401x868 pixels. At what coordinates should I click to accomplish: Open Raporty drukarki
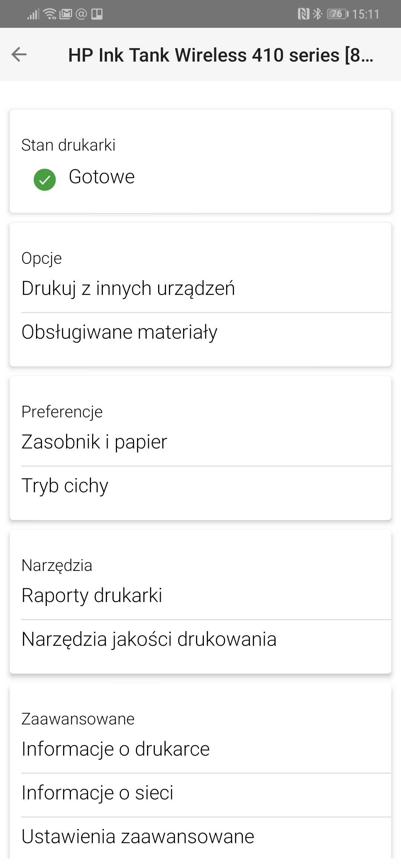[200, 595]
